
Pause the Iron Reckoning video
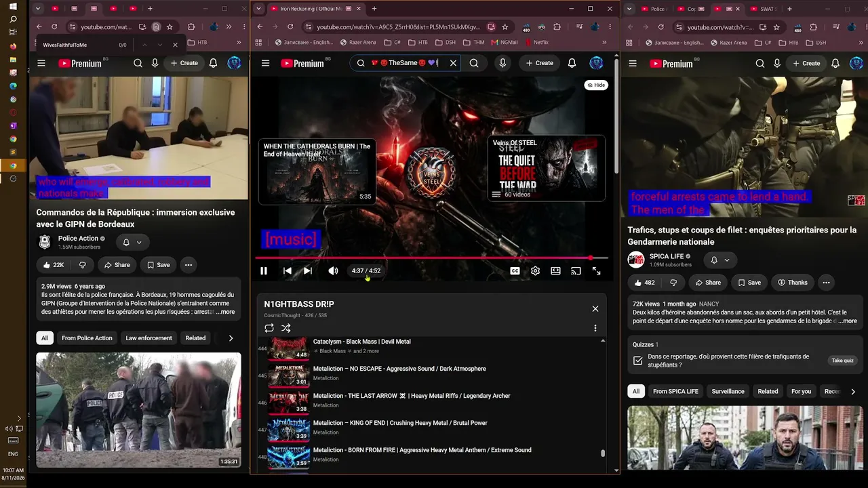(x=264, y=271)
